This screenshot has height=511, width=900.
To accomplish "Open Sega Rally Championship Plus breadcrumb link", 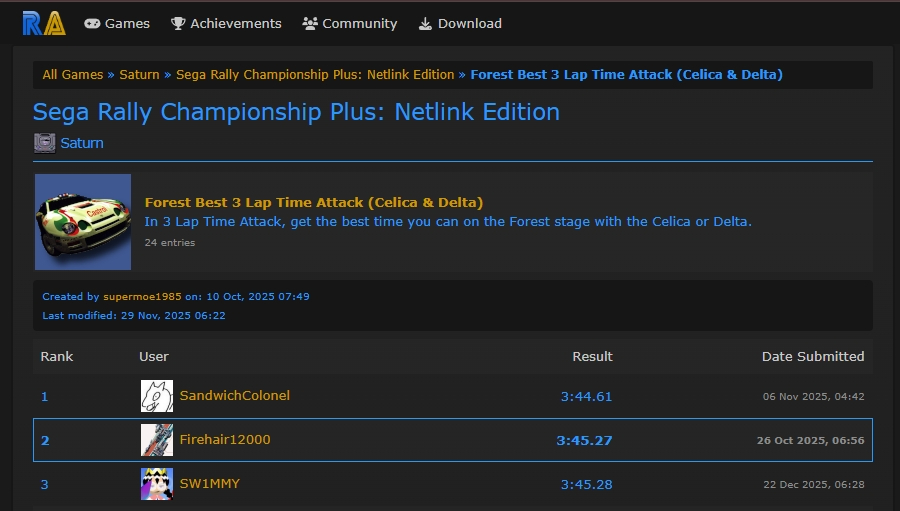I will pos(315,75).
